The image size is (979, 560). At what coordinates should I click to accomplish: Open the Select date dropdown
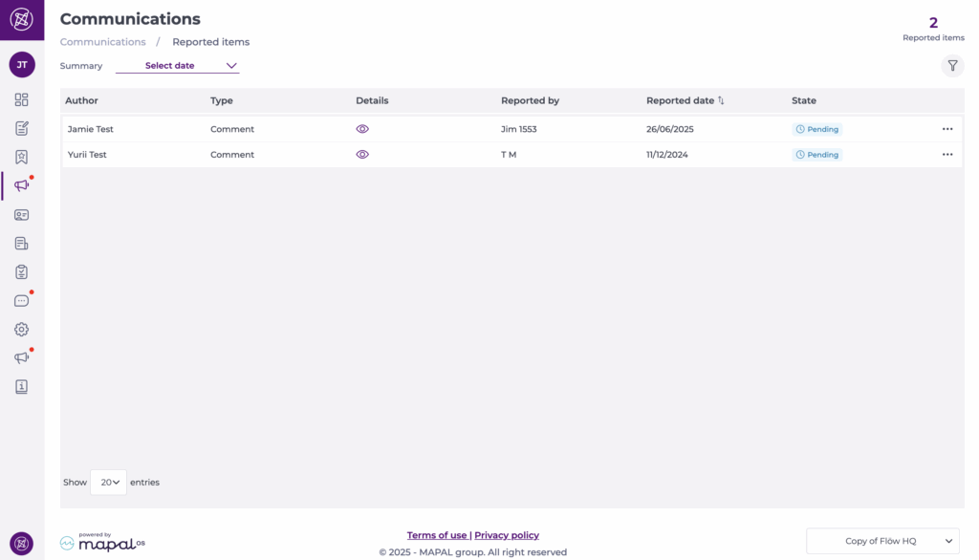point(178,66)
